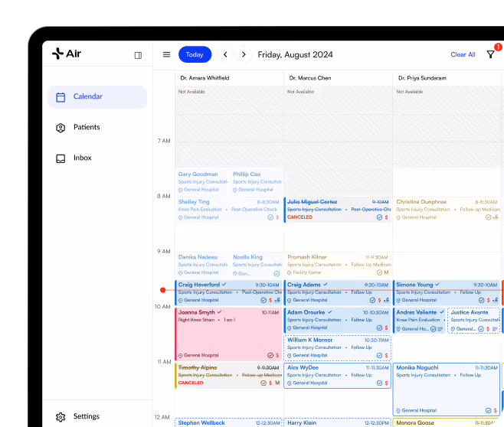
Task: Click dollar icon on Julio Miguel Cortez appointment
Action: pyautogui.click(x=386, y=217)
